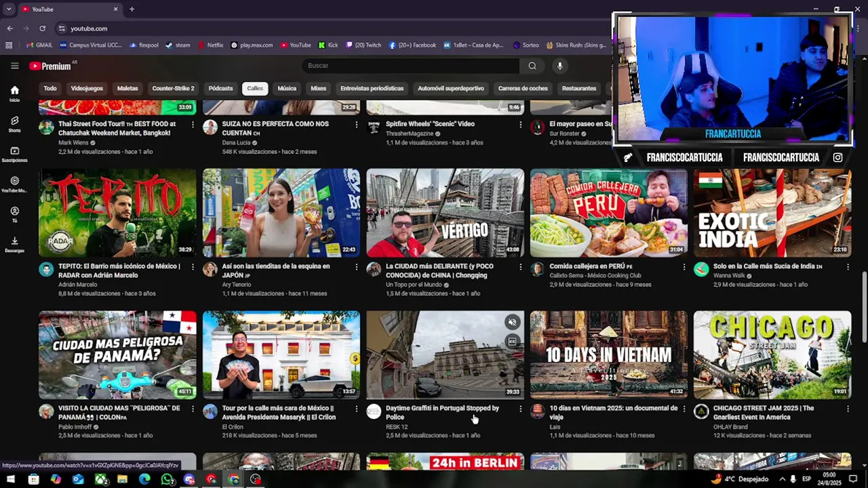Viewport: 868px width, 488px height.
Task: Open options menu for tienditas JAPÓN video
Action: tap(357, 267)
